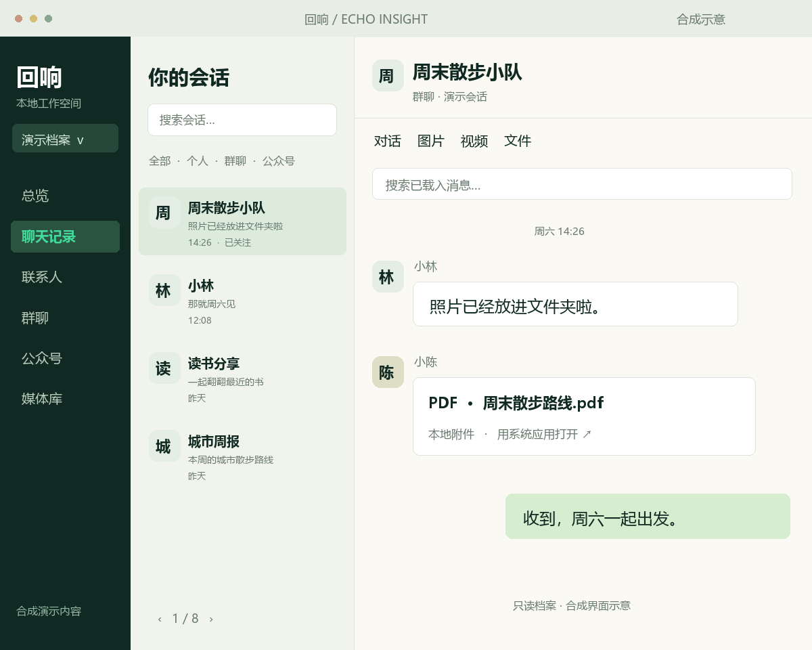Image resolution: width=812 pixels, height=650 pixels.
Task: Click the message 照片已经放进文件夹啦。
Action: (x=575, y=304)
